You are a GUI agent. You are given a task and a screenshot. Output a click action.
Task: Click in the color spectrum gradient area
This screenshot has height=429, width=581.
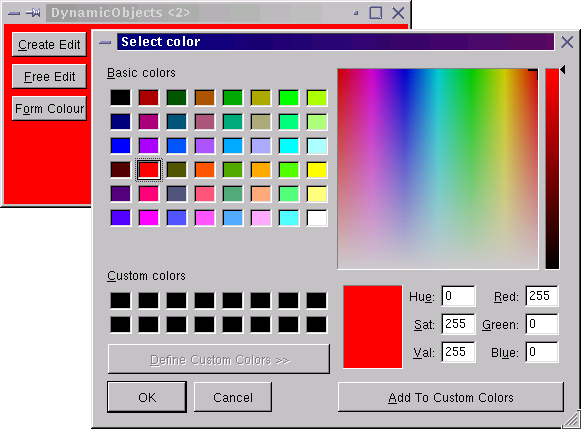(438, 169)
